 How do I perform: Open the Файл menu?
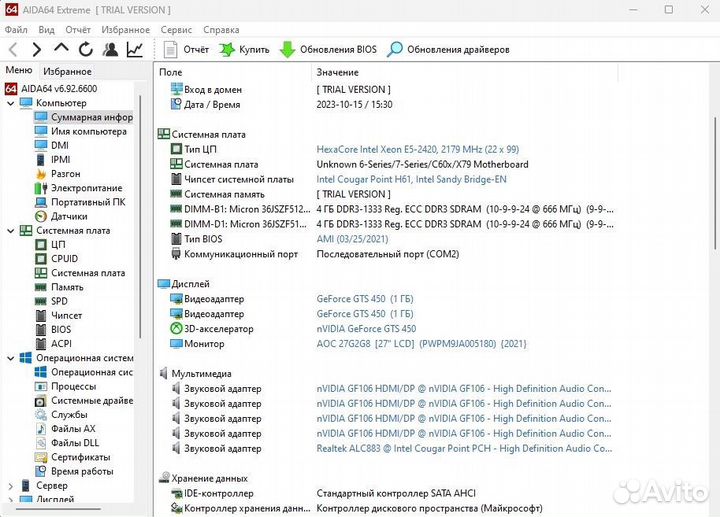pyautogui.click(x=16, y=29)
